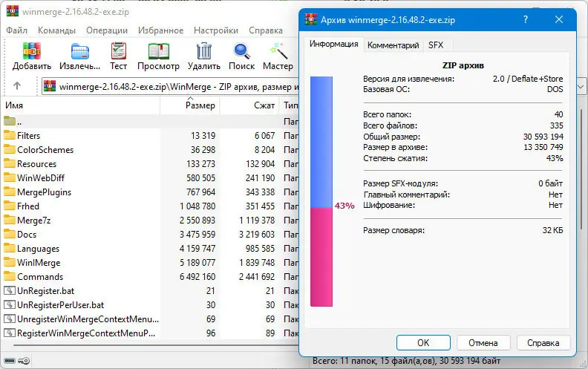Switch to the Информация tab
Screen dimensions: 588x369
(x=334, y=45)
